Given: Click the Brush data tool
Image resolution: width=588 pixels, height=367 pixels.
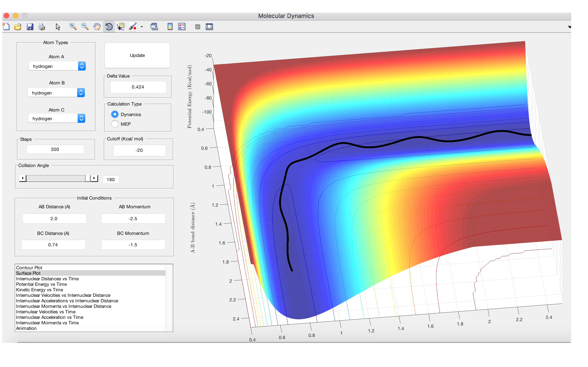Looking at the screenshot, I should point(133,26).
